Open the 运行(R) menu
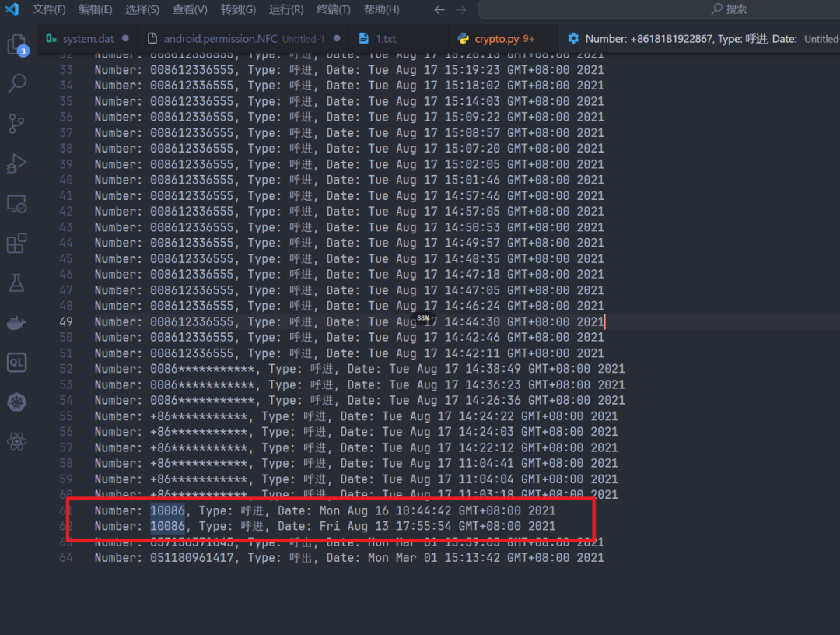This screenshot has height=635, width=840. click(x=286, y=9)
